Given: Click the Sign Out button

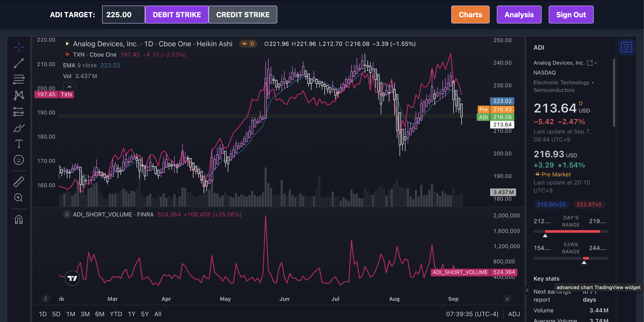Looking at the screenshot, I should 571,15.
